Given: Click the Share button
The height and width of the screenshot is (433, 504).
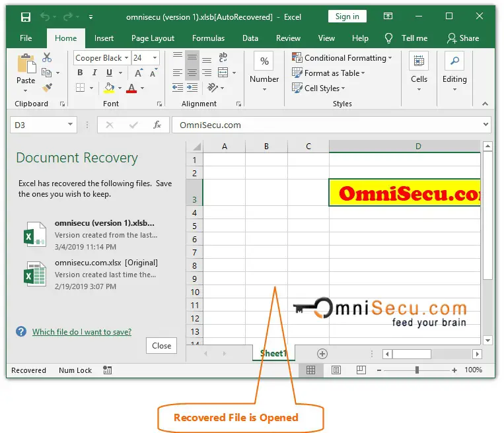Looking at the screenshot, I should [x=463, y=38].
